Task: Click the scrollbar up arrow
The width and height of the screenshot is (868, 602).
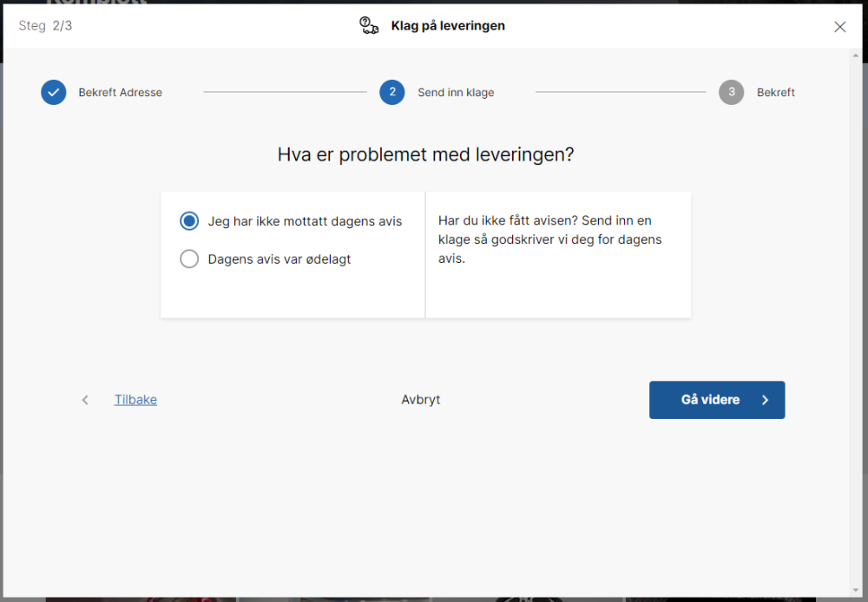Action: point(858,56)
